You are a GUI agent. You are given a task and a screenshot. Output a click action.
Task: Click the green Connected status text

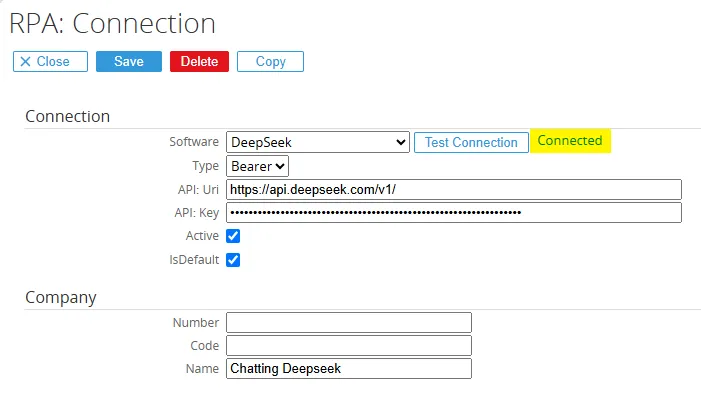tap(570, 141)
